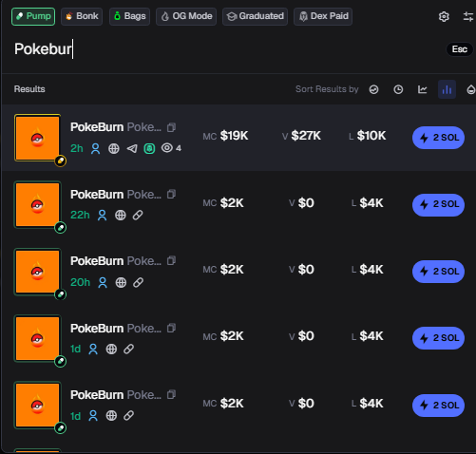Sort results by market cap line chart icon

423,89
